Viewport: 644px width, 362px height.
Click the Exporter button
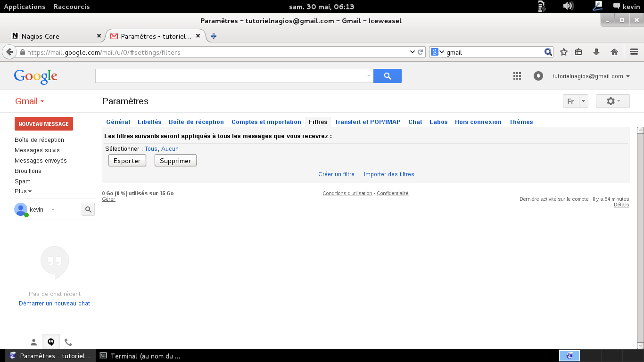click(127, 161)
